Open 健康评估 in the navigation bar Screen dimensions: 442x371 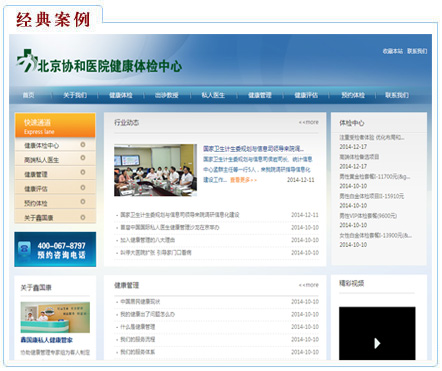point(306,95)
